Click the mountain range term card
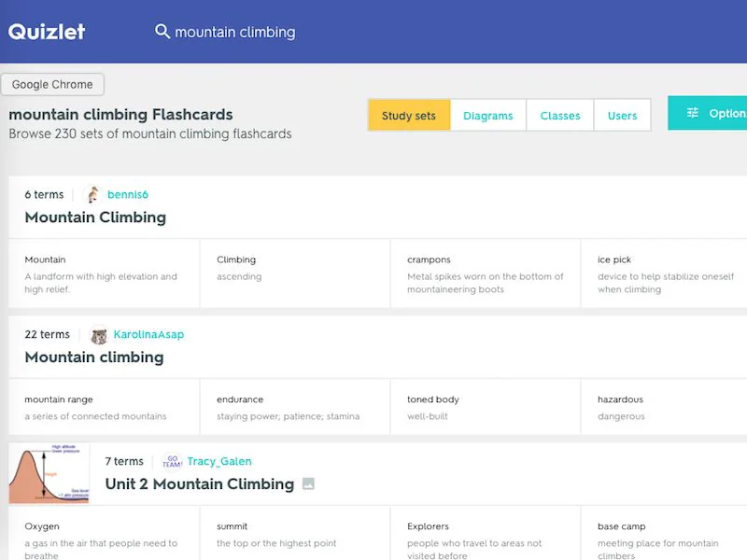Viewport: 747px width, 560px height. coord(104,407)
